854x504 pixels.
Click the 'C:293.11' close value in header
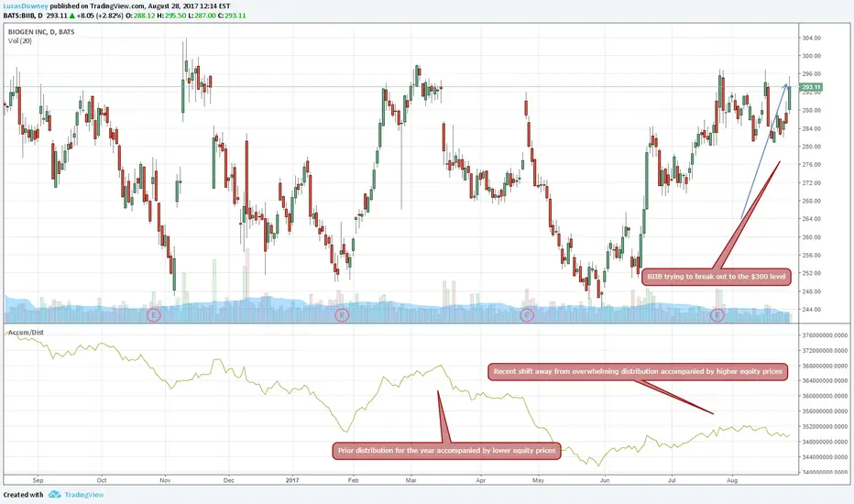pos(232,16)
